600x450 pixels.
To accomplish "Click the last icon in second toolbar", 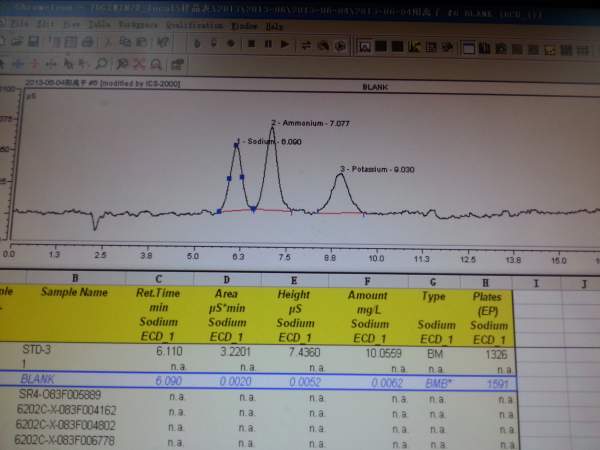I will point(177,65).
